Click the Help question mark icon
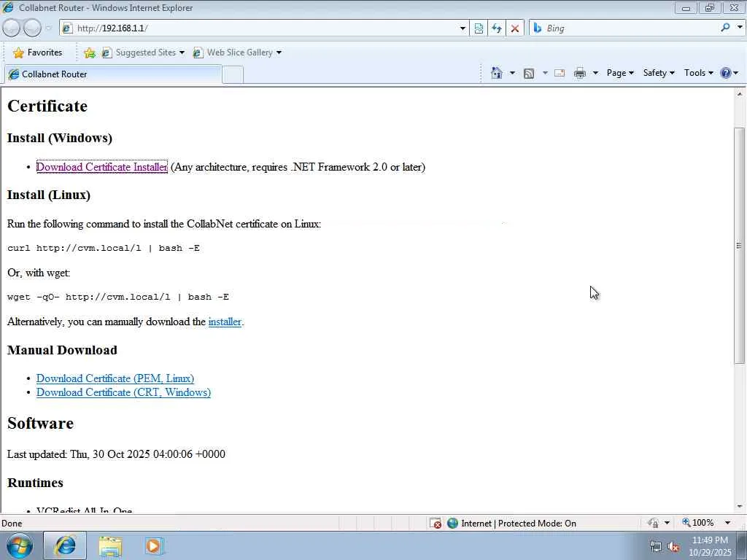 coord(726,73)
